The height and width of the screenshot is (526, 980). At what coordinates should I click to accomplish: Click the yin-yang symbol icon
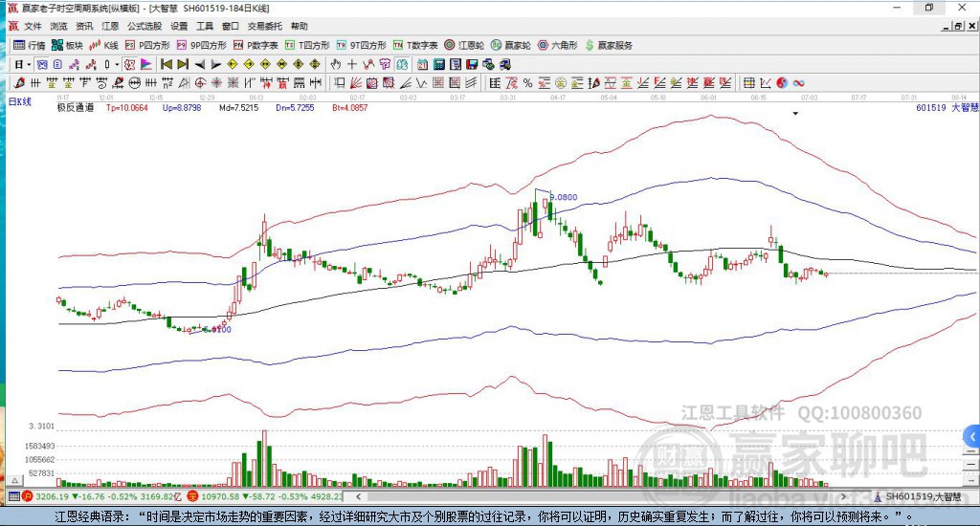pyautogui.click(x=782, y=83)
